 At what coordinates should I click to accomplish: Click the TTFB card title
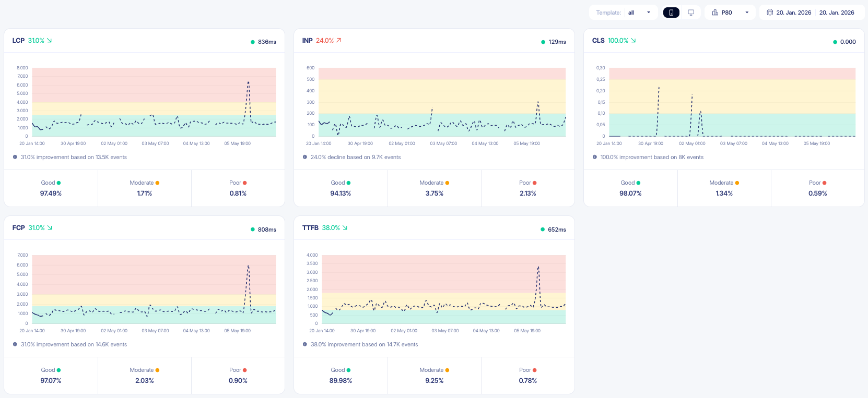(310, 228)
